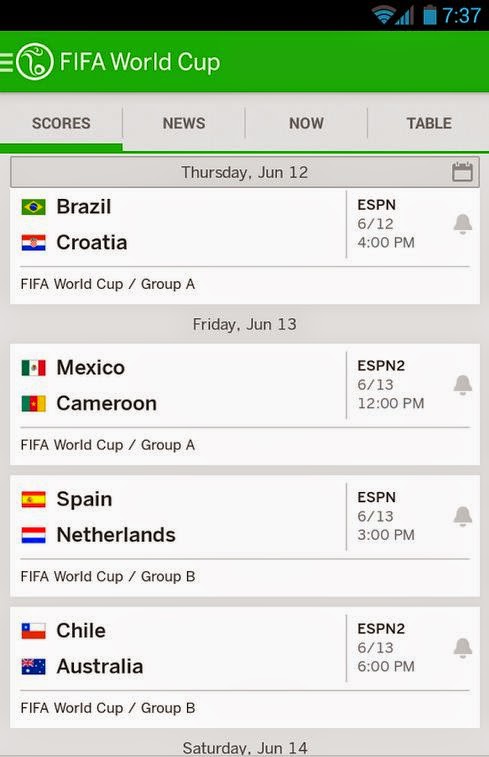Tap the FIFA World Cup logo icon

34,62
